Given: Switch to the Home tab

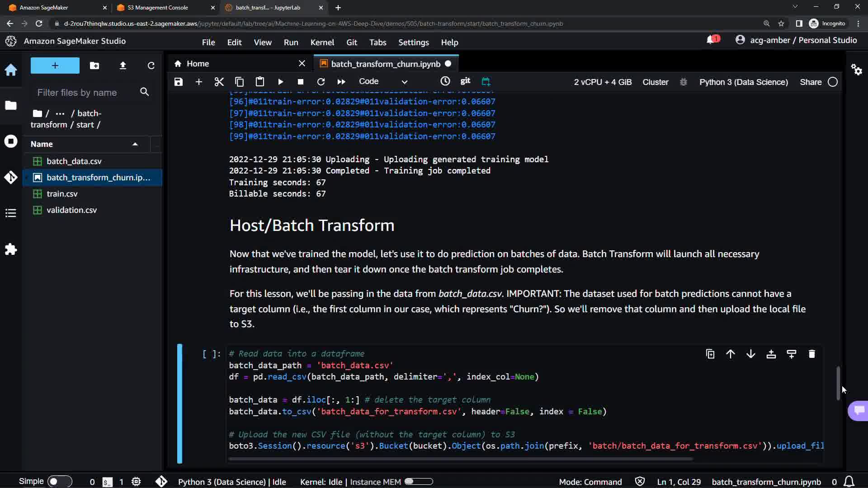Looking at the screenshot, I should pos(198,64).
